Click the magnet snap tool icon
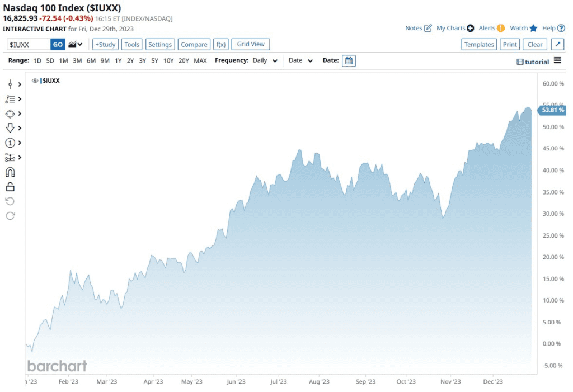This screenshot has height=392, width=573. tap(10, 172)
